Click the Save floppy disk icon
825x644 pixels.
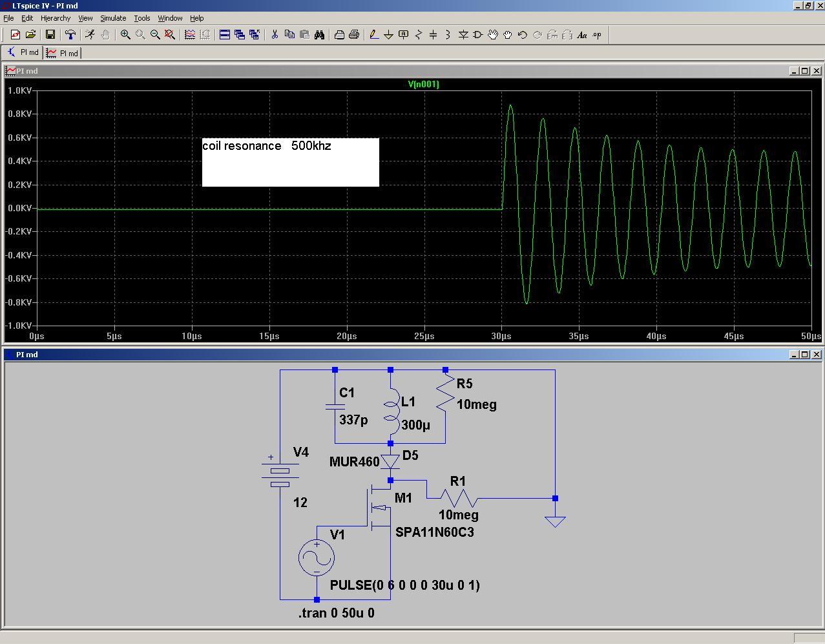(50, 35)
